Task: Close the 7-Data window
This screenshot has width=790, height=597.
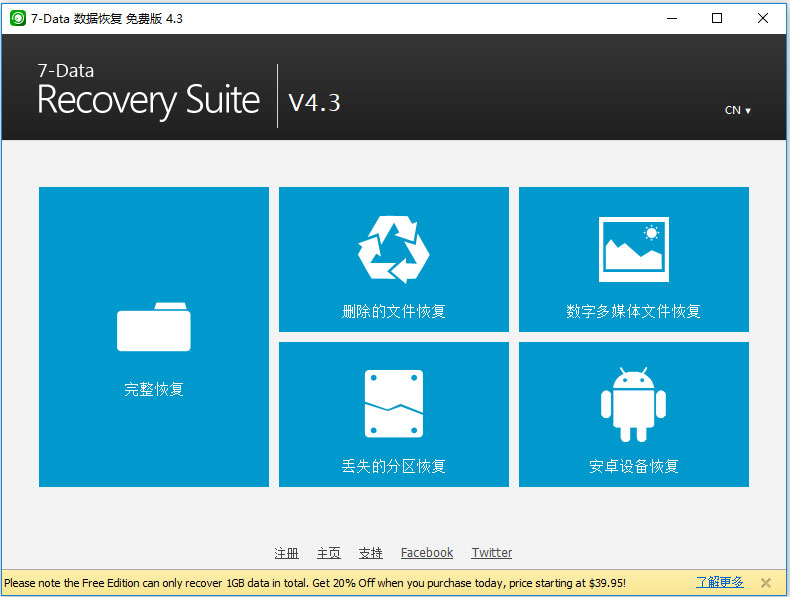Action: point(763,19)
